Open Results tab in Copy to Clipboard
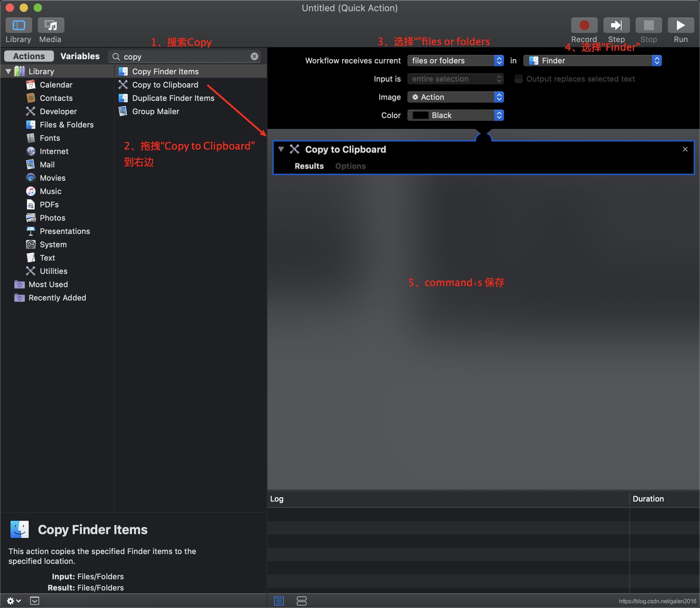The width and height of the screenshot is (700, 608). click(309, 166)
